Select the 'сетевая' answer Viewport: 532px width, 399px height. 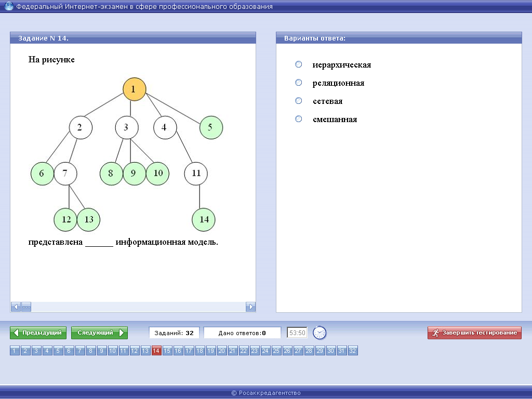(299, 101)
